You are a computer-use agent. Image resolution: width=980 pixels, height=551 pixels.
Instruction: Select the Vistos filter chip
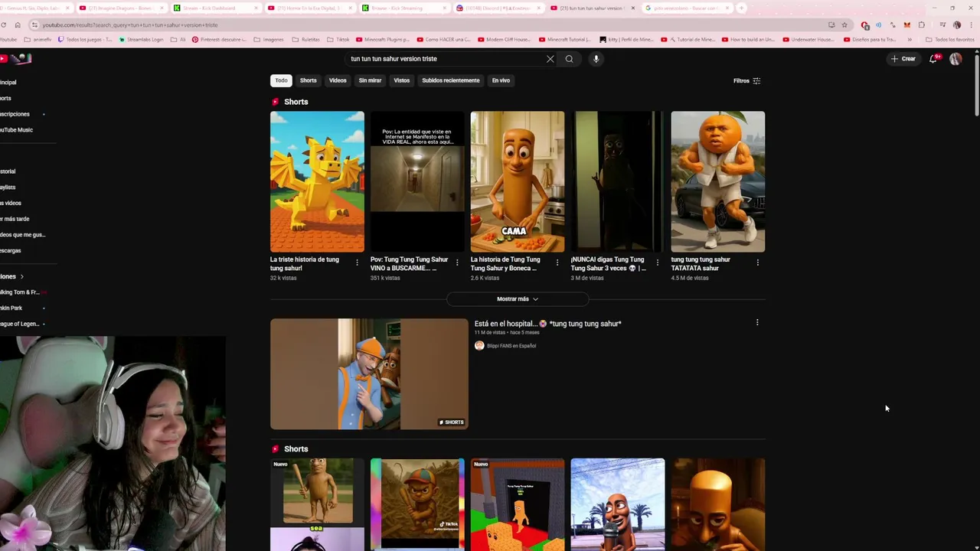[401, 80]
